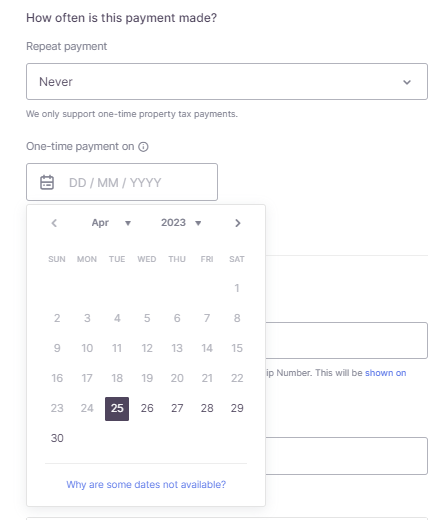
Task: Click the DD / MM / YYYY date field
Action: click(122, 182)
